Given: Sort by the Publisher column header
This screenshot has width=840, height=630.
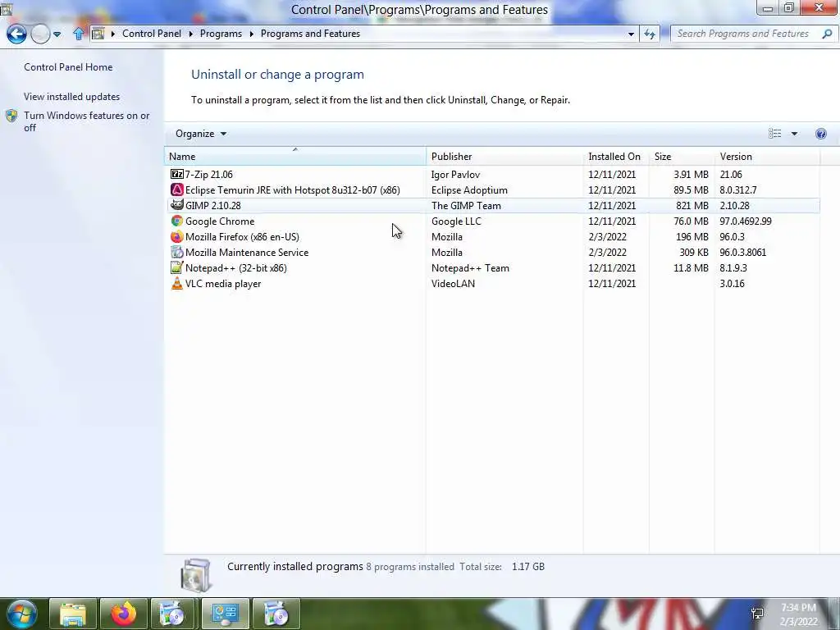Looking at the screenshot, I should point(504,157).
